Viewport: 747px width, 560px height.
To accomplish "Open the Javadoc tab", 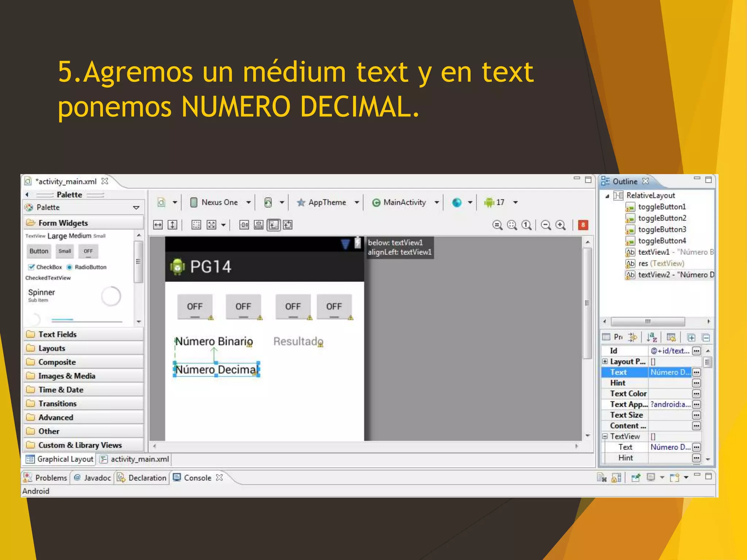I will coord(92,478).
